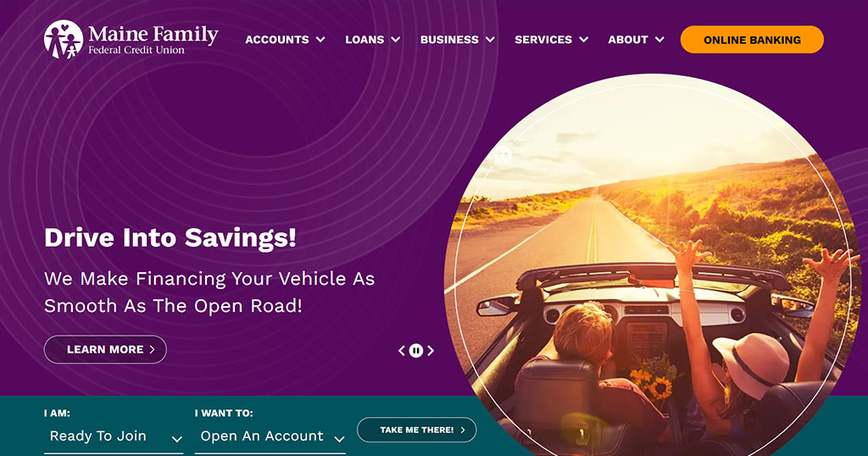Viewport: 868px width, 456px height.
Task: Click the Learn More button
Action: pyautogui.click(x=105, y=350)
